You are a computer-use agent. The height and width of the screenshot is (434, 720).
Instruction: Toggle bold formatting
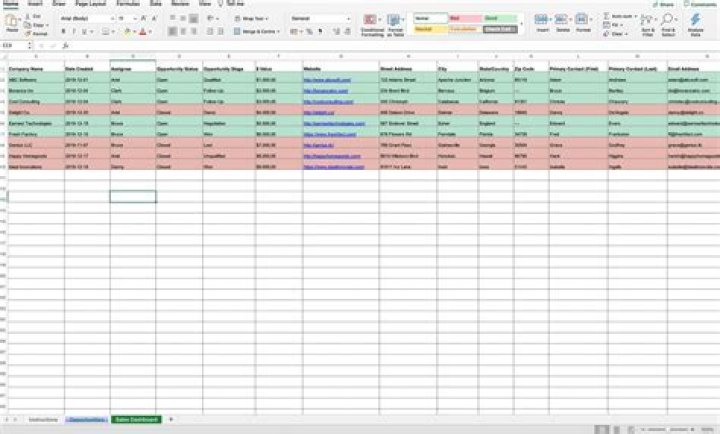click(63, 32)
